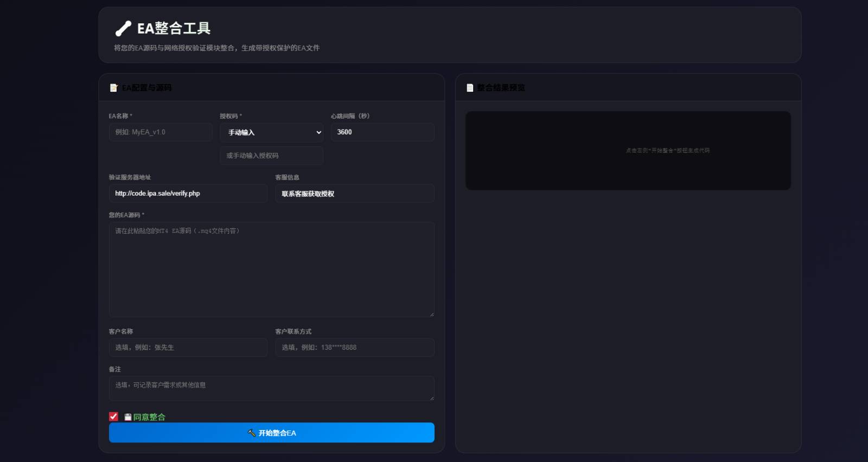Click the heartbeat interval field showing 3600
The height and width of the screenshot is (462, 868).
click(x=382, y=132)
